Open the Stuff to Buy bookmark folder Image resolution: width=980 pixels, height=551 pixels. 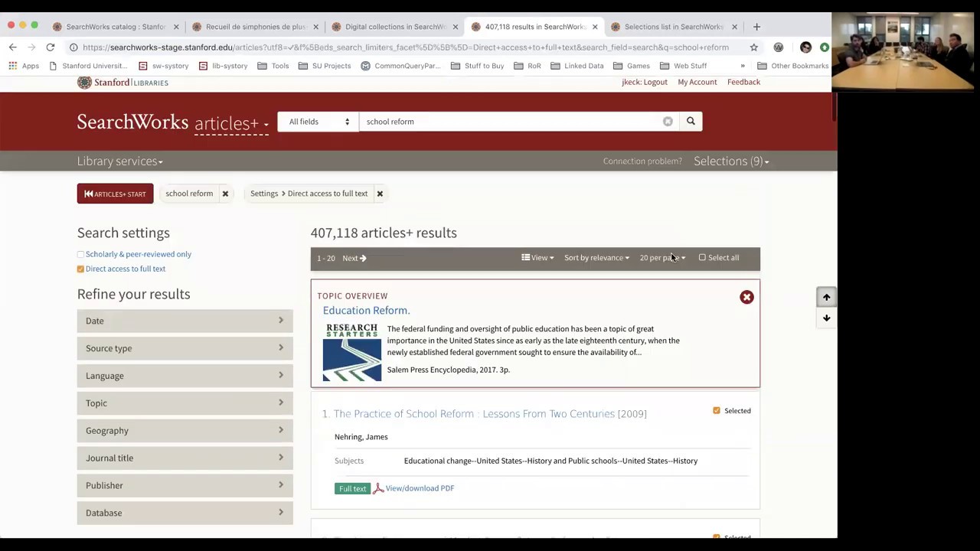(478, 66)
